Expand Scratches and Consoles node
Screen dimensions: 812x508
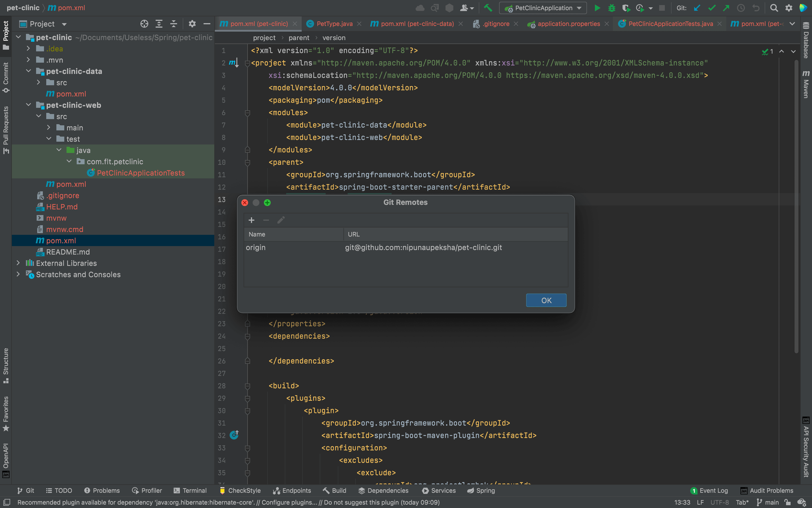[x=18, y=274]
